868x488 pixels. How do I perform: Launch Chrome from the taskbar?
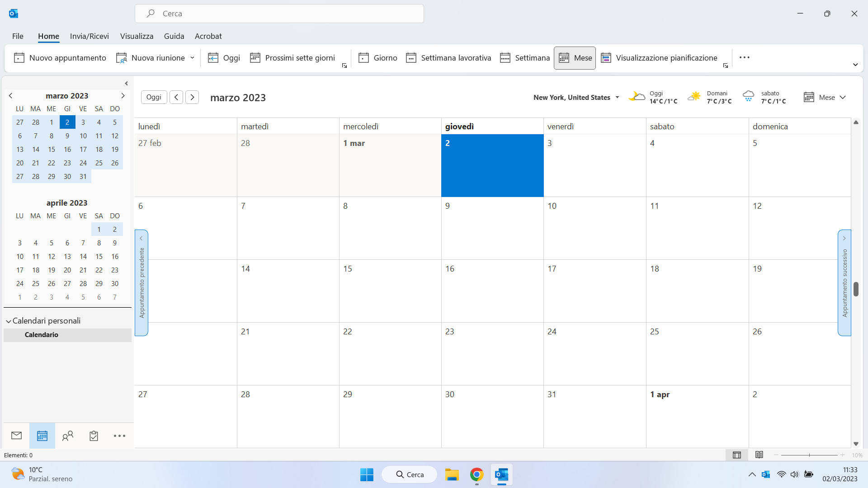476,474
